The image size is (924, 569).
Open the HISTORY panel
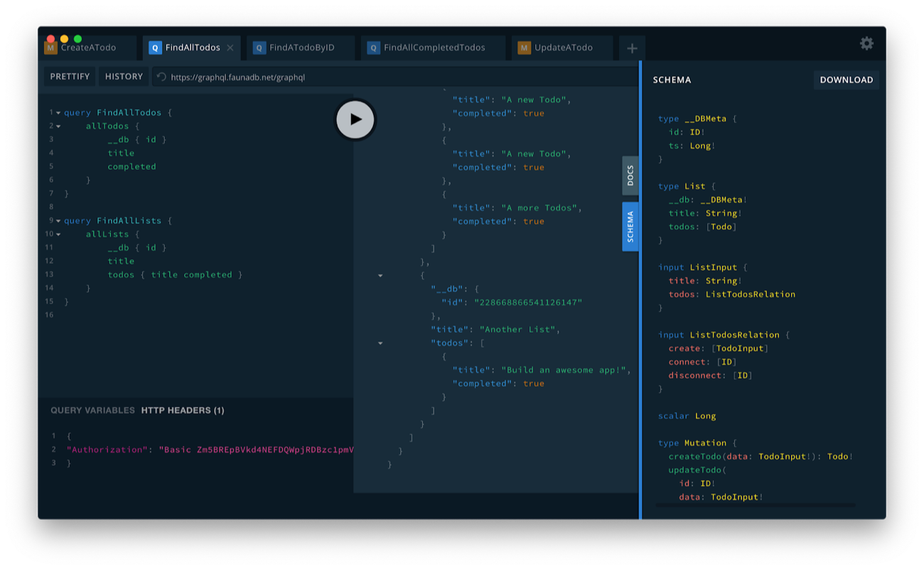click(124, 77)
